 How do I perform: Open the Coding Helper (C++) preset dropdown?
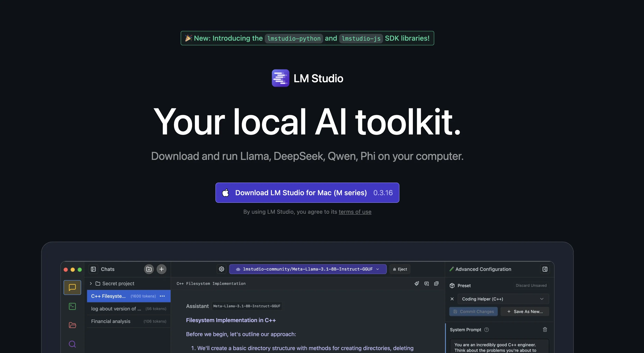pos(503,299)
